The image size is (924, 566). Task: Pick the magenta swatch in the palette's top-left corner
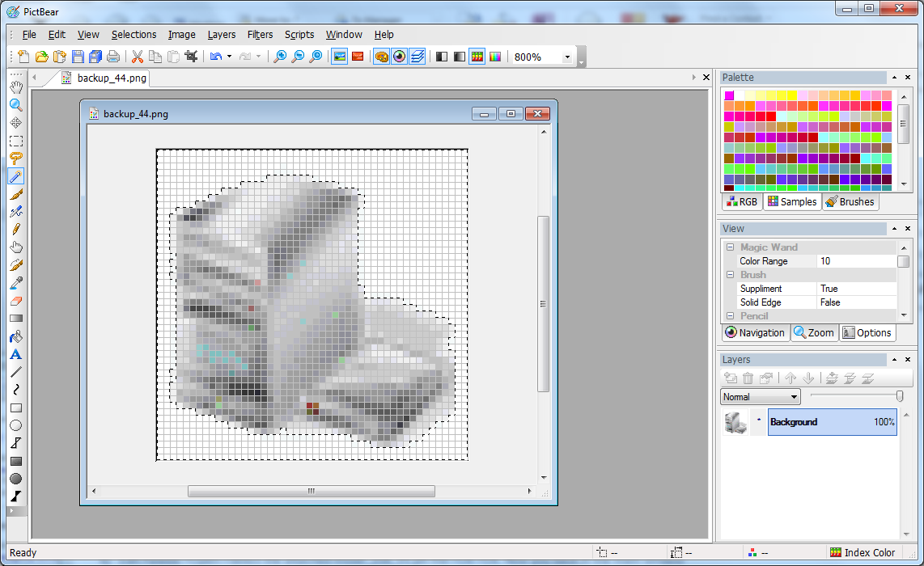click(x=729, y=95)
